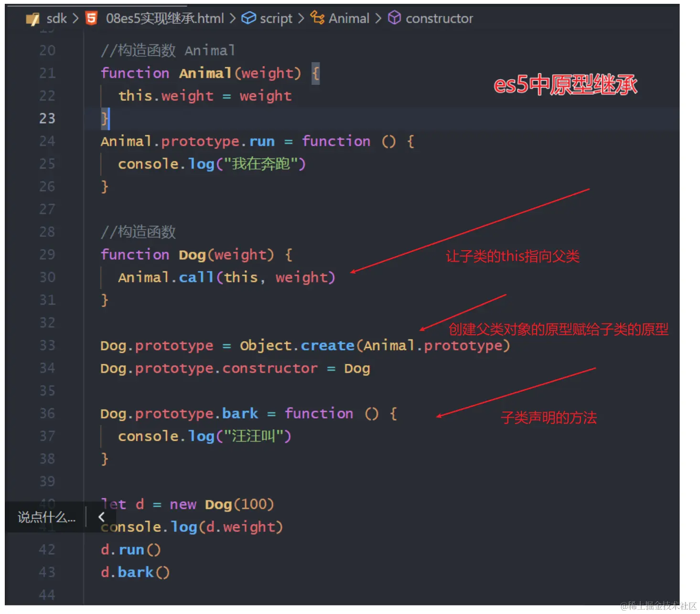The image size is (700, 614).
Task: Open the 08es5实现继承.html breadcrumb
Action: 165,19
